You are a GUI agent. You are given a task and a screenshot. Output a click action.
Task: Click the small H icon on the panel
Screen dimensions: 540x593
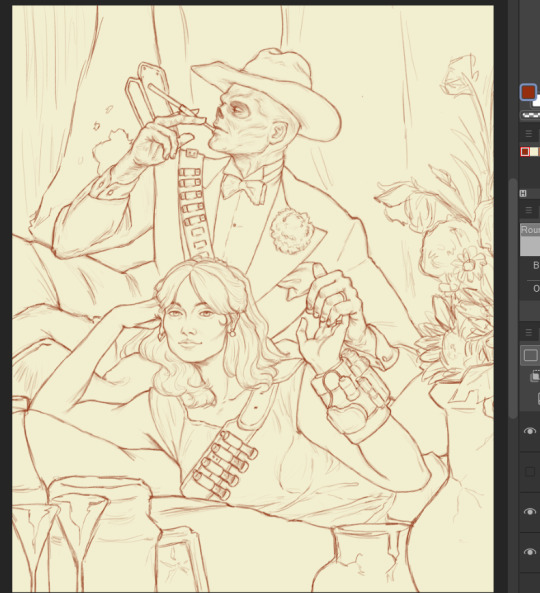point(523,194)
